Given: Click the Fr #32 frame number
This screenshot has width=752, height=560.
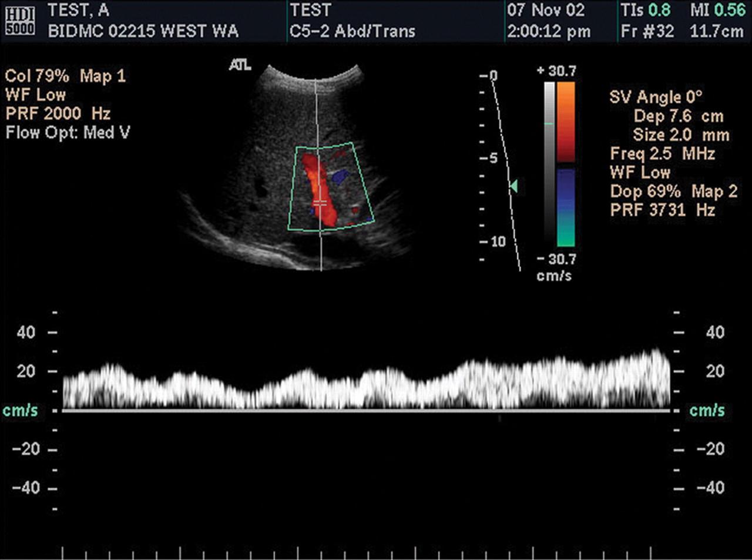Looking at the screenshot, I should tap(647, 31).
